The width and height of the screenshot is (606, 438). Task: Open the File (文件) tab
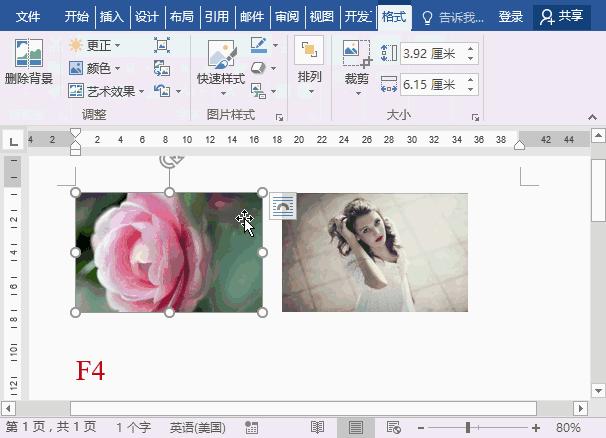pyautogui.click(x=28, y=16)
